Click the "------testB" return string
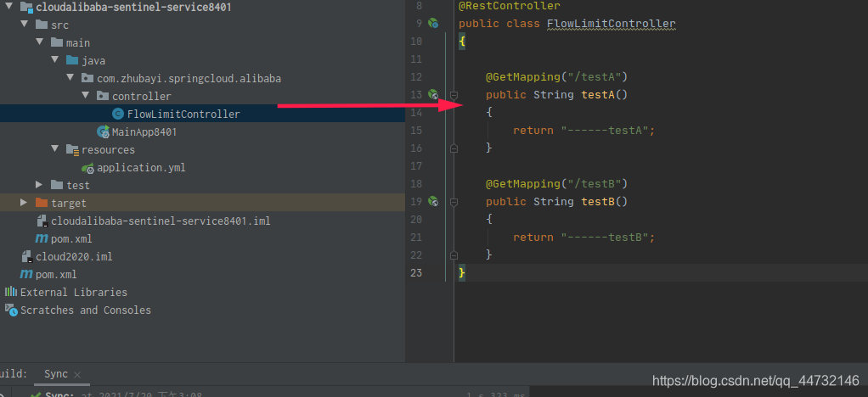868x397 pixels. [x=605, y=238]
